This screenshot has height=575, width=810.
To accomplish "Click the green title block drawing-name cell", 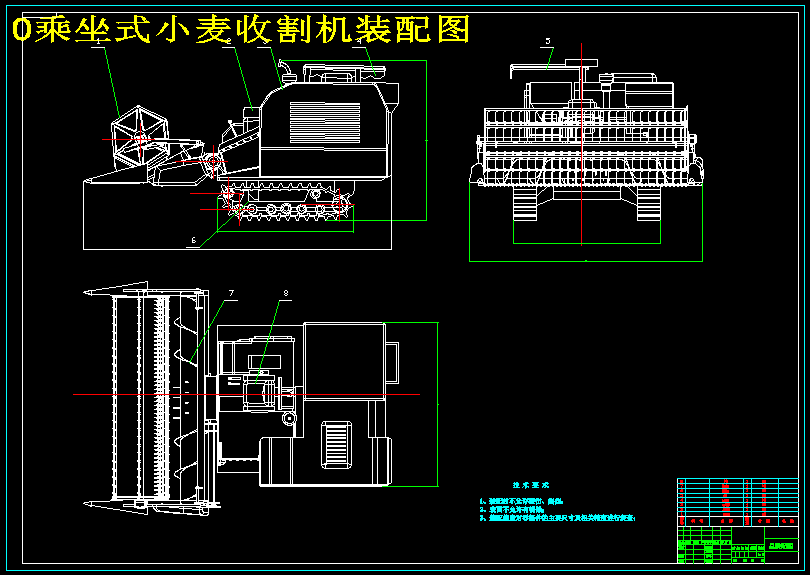I will pos(781,546).
